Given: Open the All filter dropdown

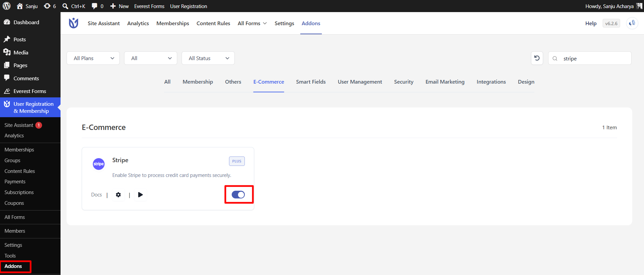Looking at the screenshot, I should (x=151, y=58).
